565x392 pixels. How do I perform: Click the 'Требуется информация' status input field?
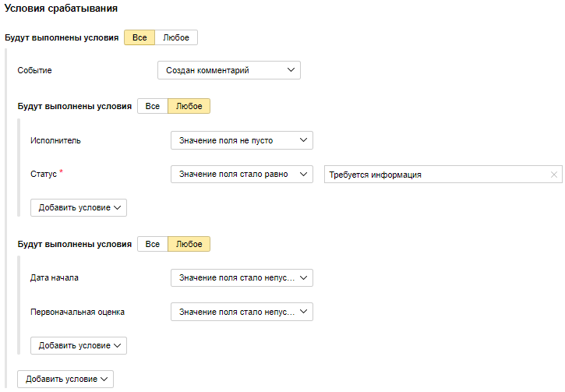[x=443, y=175]
